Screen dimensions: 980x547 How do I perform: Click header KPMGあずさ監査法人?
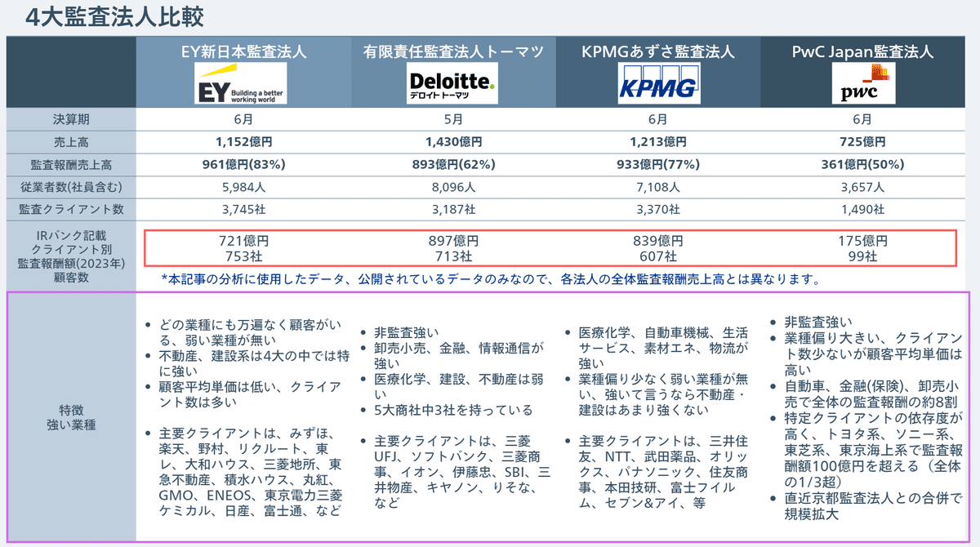[x=658, y=51]
